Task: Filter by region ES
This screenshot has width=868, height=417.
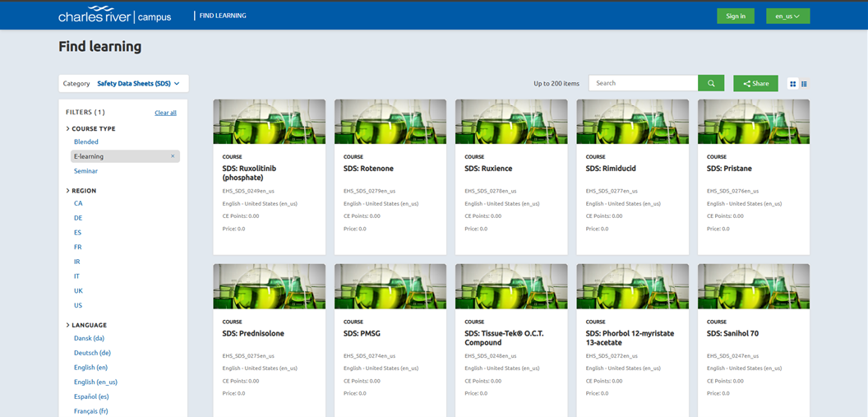Action: [x=78, y=233]
